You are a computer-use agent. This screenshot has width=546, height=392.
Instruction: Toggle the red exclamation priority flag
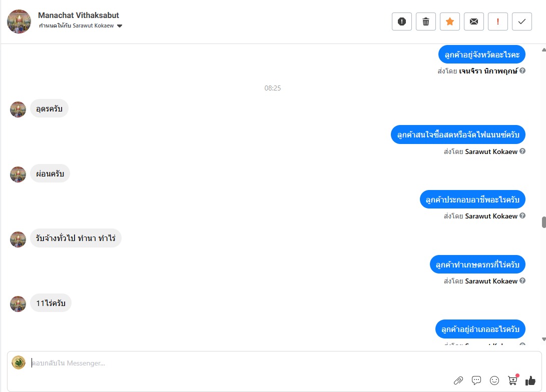click(498, 21)
